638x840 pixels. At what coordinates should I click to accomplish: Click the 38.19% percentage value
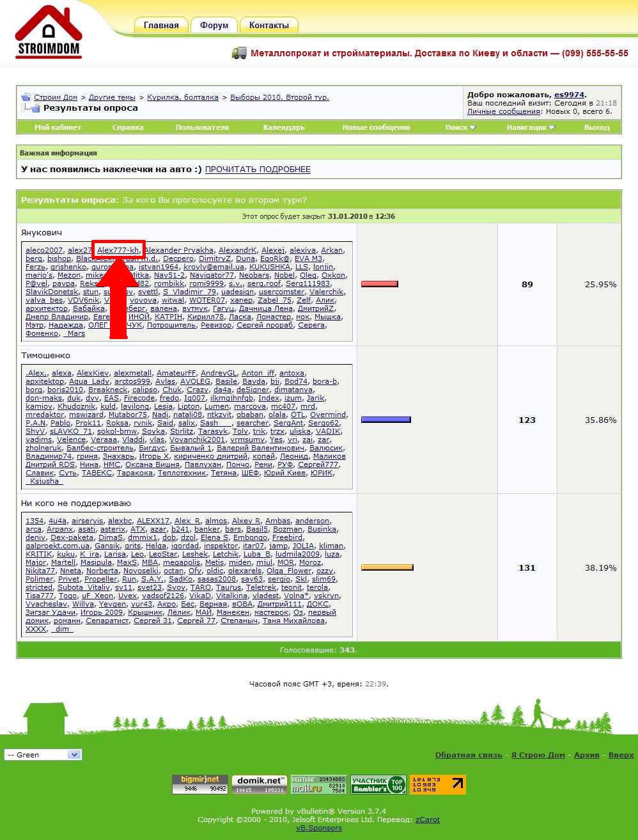[x=600, y=567]
